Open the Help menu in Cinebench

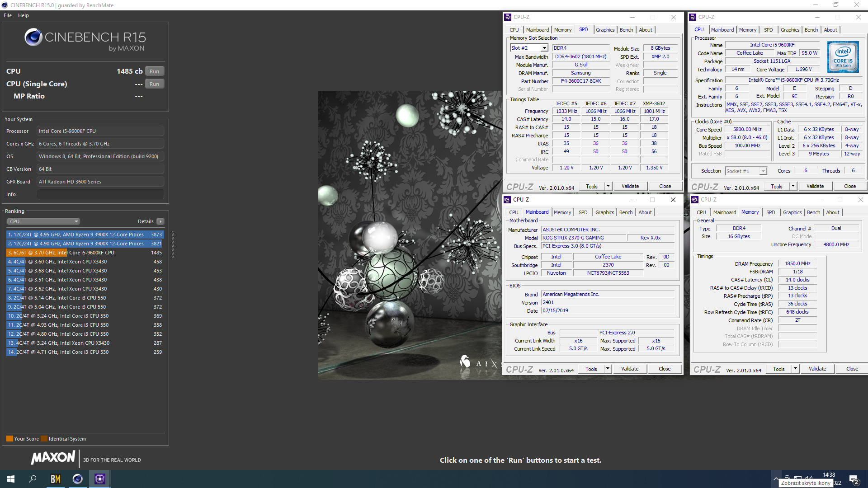click(x=24, y=15)
